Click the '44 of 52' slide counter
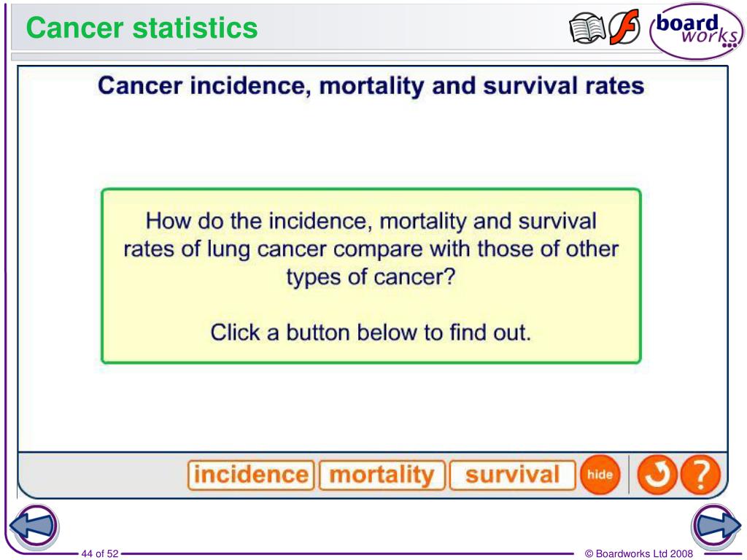This screenshot has width=747, height=560. tap(99, 553)
